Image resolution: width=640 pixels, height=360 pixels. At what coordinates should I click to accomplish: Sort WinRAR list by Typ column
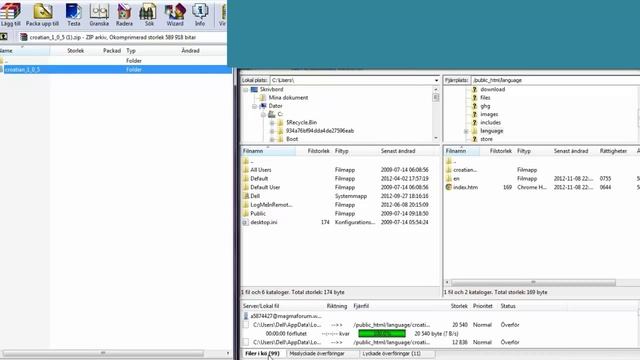[x=131, y=51]
